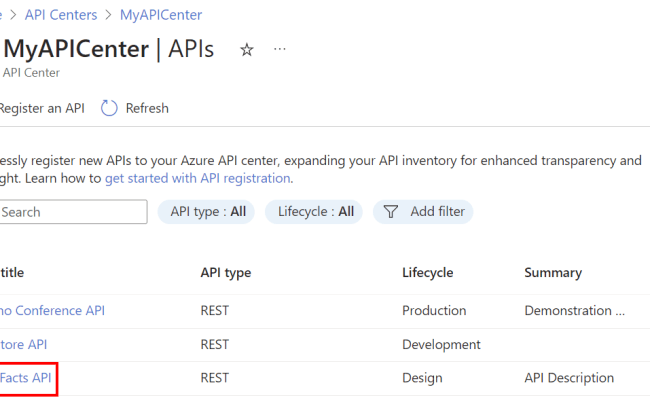The image size is (650, 400).
Task: Open the Conference API link
Action: (52, 310)
